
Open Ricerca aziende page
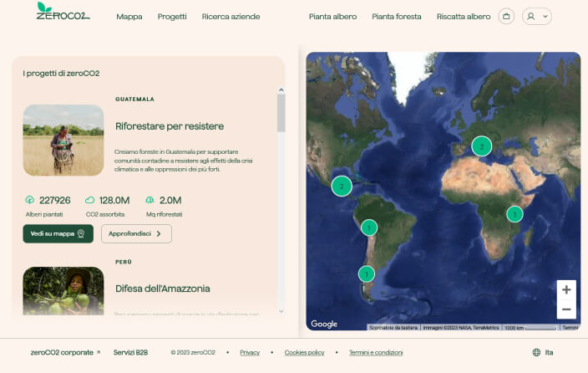pos(231,17)
